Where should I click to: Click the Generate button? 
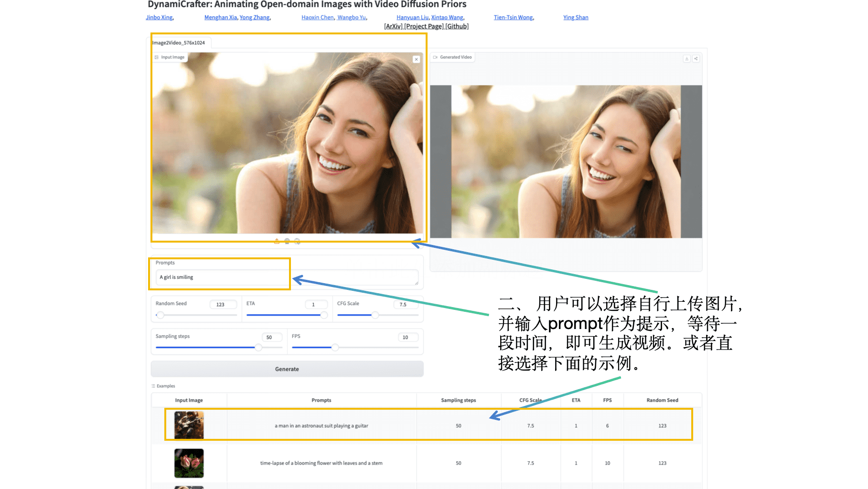pos(287,369)
